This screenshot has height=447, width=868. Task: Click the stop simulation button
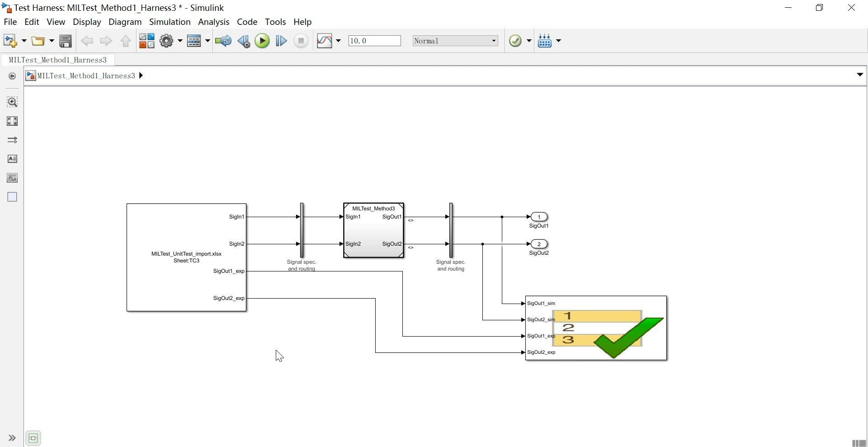(x=301, y=41)
